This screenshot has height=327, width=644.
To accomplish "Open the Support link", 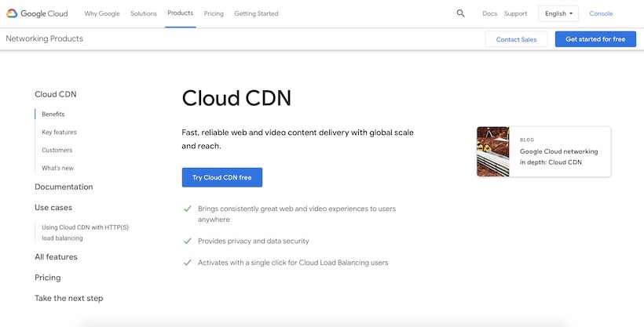I will [x=515, y=13].
